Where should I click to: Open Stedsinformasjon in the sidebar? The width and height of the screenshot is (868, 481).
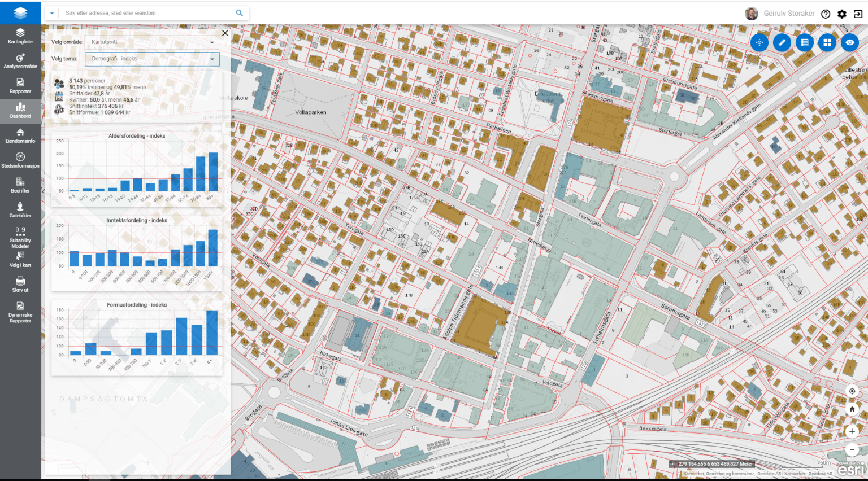(x=20, y=160)
